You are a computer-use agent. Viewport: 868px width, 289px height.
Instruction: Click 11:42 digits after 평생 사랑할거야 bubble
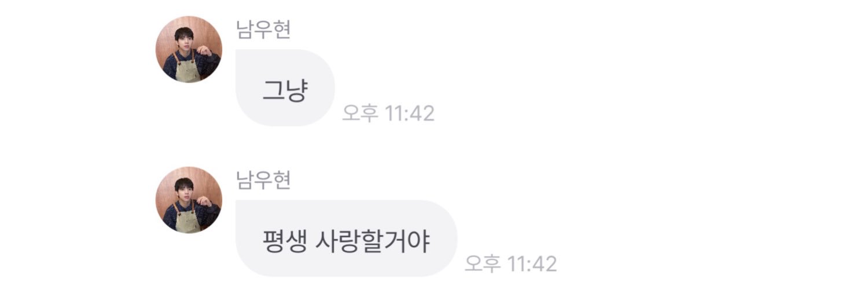pos(532,264)
